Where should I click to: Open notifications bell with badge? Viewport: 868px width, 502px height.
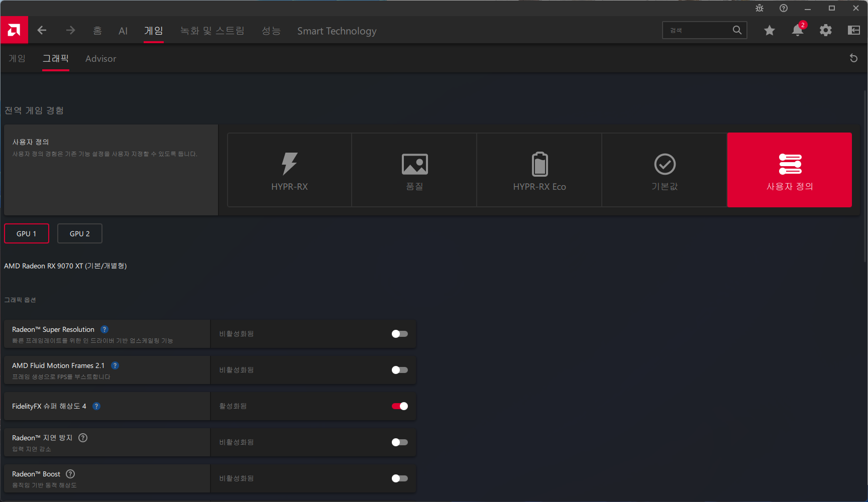pyautogui.click(x=798, y=30)
